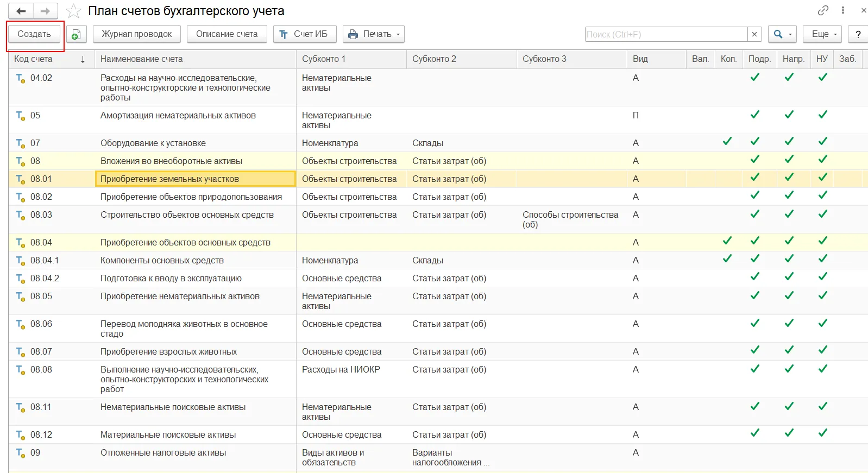This screenshot has height=473, width=868.
Task: Click the Вал. column header
Action: click(x=701, y=59)
